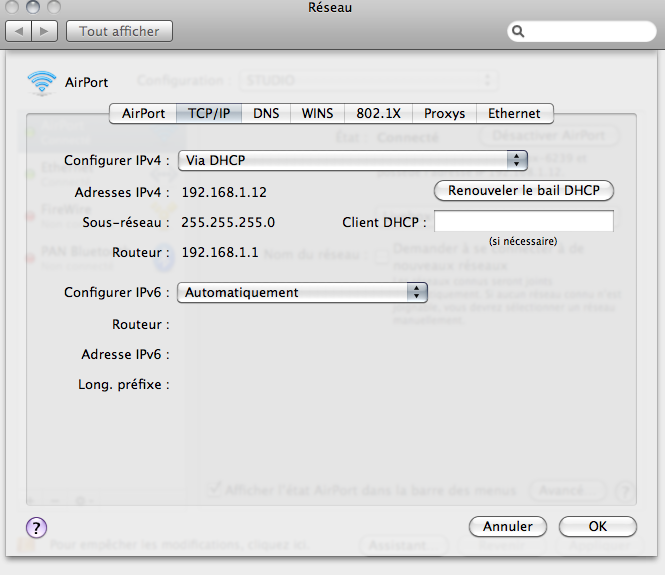Open the Proxys tab

pyautogui.click(x=444, y=114)
